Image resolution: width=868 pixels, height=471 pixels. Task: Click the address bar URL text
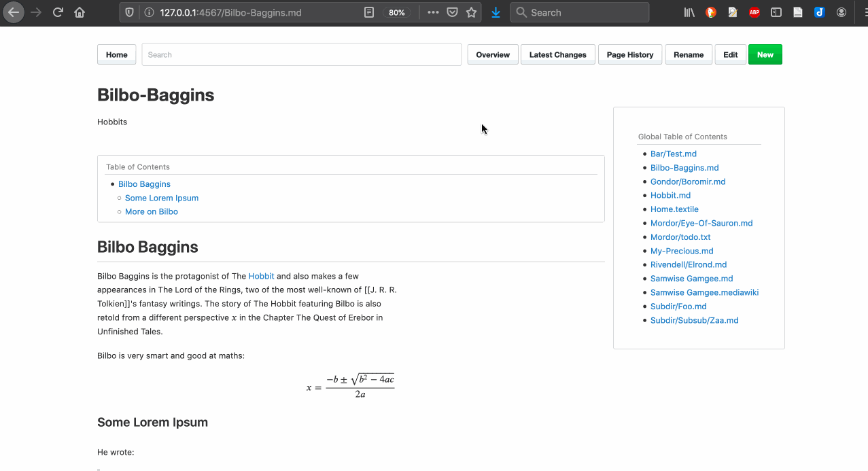click(x=230, y=12)
